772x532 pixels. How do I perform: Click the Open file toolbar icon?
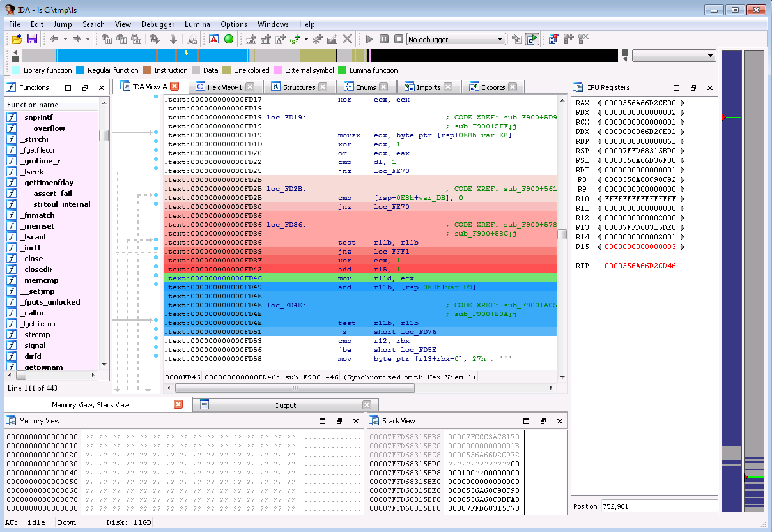(x=17, y=39)
